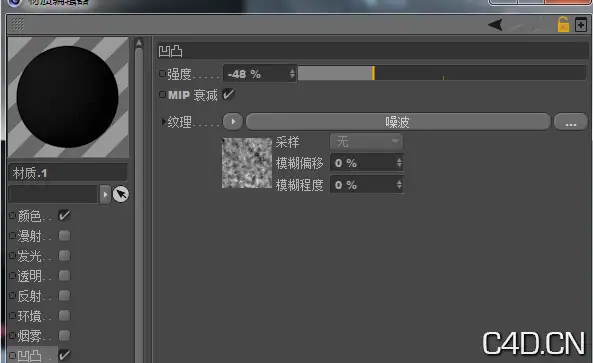Open the 采样 dropdown showing 无

(x=366, y=142)
